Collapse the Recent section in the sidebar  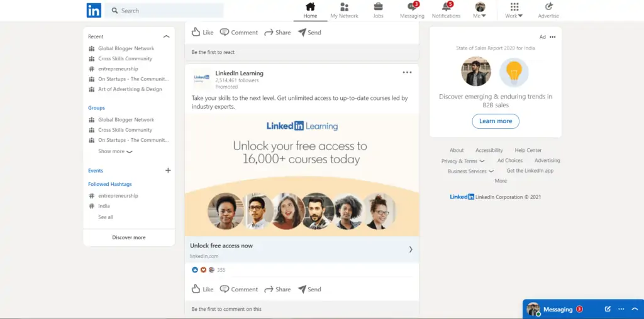point(166,37)
